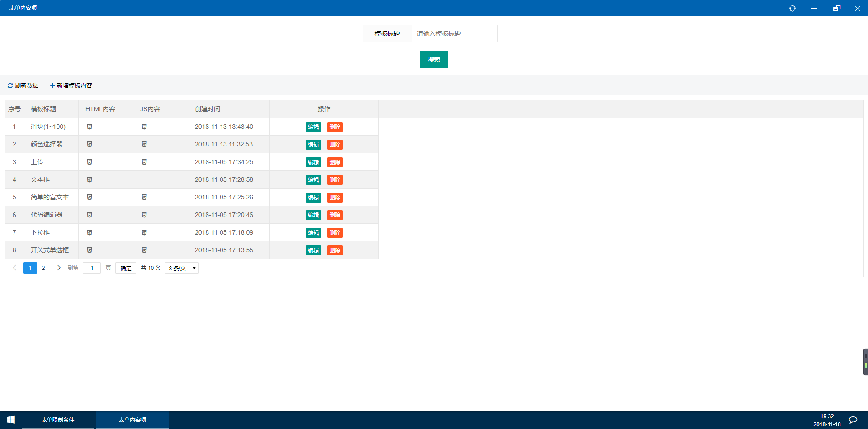The height and width of the screenshot is (429, 868).
Task: Edit the 下拉框 row
Action: click(313, 233)
